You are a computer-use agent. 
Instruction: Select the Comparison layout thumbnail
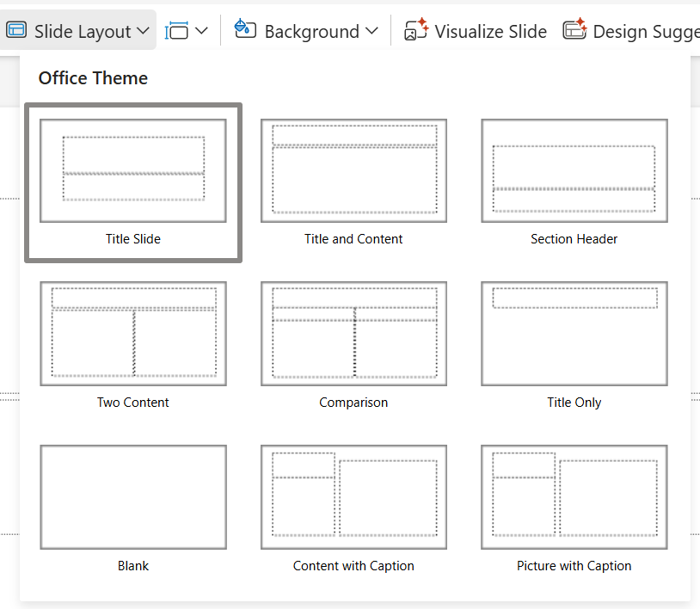pyautogui.click(x=353, y=334)
